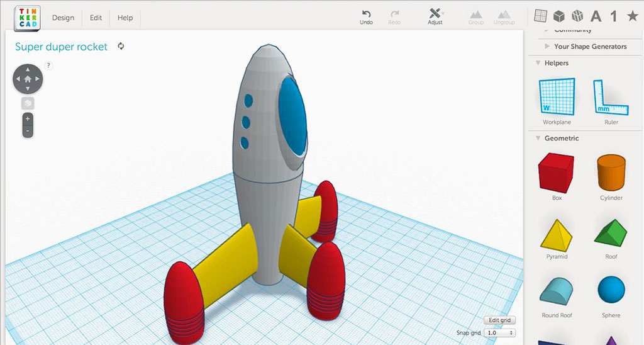Undo the last action
The image size is (644, 345).
366,17
